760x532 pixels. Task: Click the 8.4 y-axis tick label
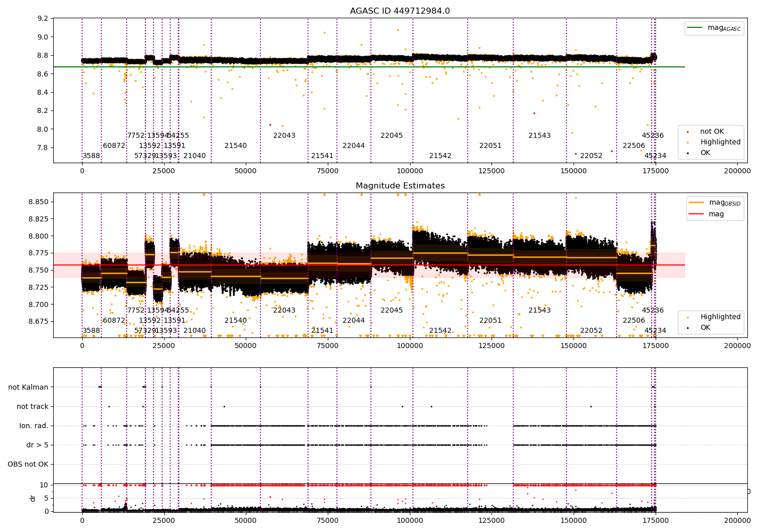coord(43,92)
